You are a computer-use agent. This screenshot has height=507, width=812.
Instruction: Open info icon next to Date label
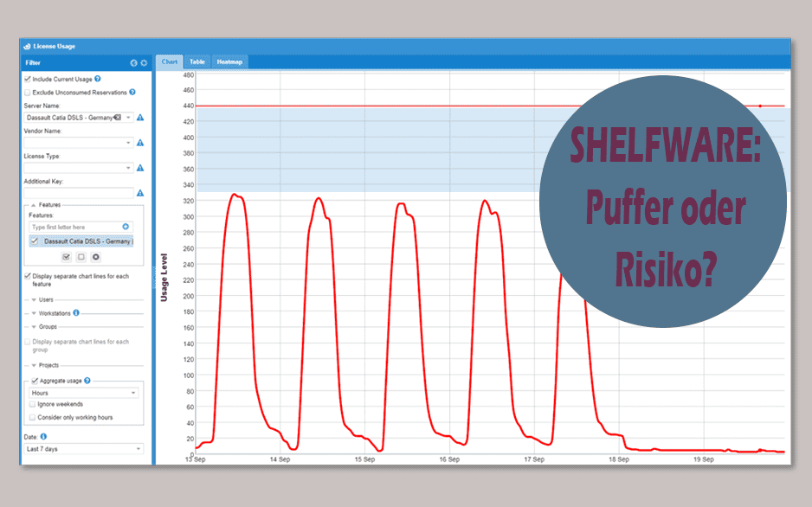(x=43, y=437)
